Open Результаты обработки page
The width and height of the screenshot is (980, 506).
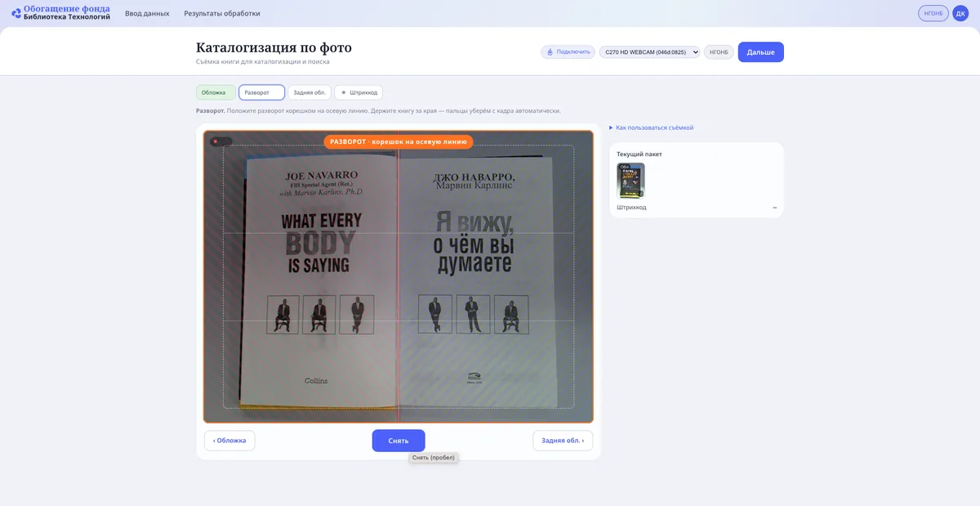tap(222, 13)
